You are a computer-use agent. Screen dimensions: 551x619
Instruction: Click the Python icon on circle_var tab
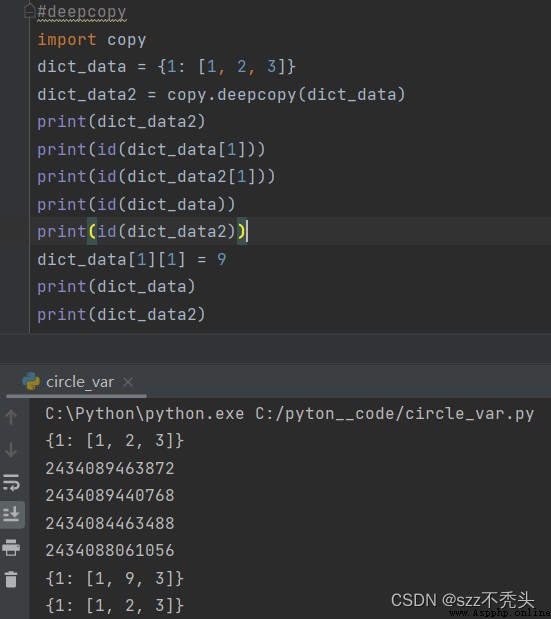tap(31, 381)
